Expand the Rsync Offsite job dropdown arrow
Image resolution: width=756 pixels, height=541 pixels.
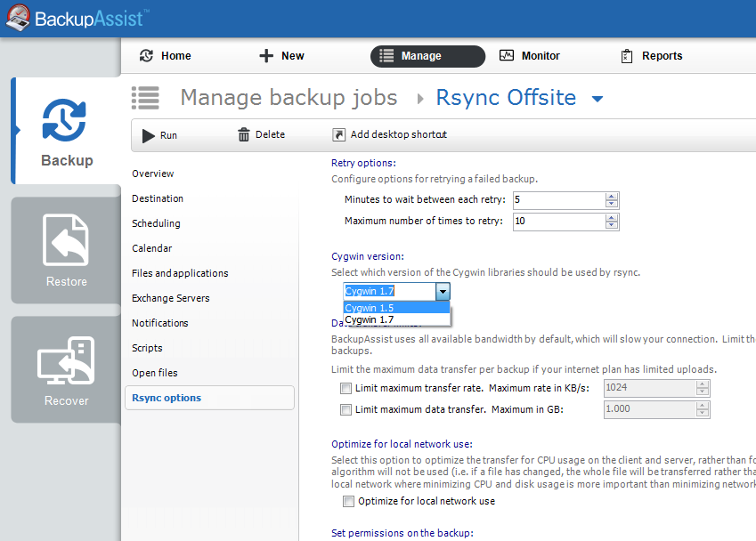coord(597,100)
